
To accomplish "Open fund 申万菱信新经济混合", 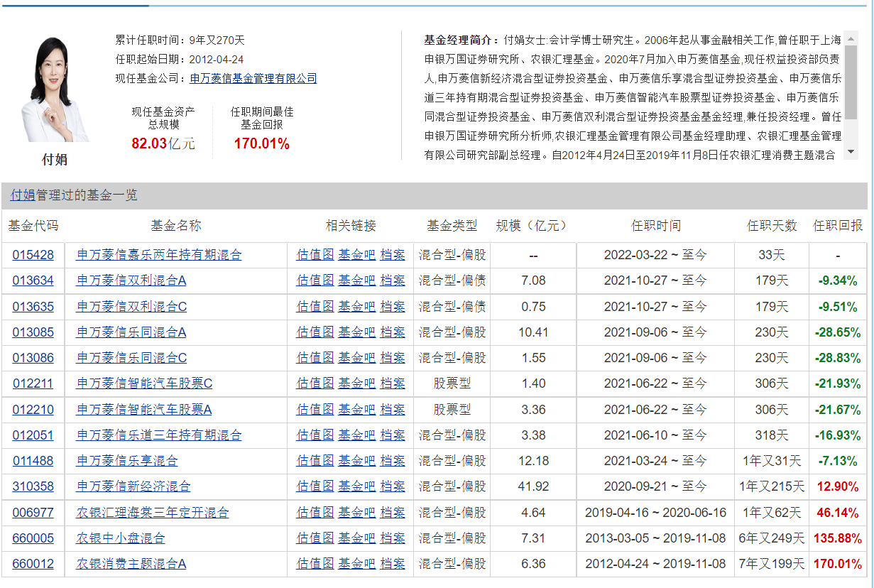I will coord(133,486).
